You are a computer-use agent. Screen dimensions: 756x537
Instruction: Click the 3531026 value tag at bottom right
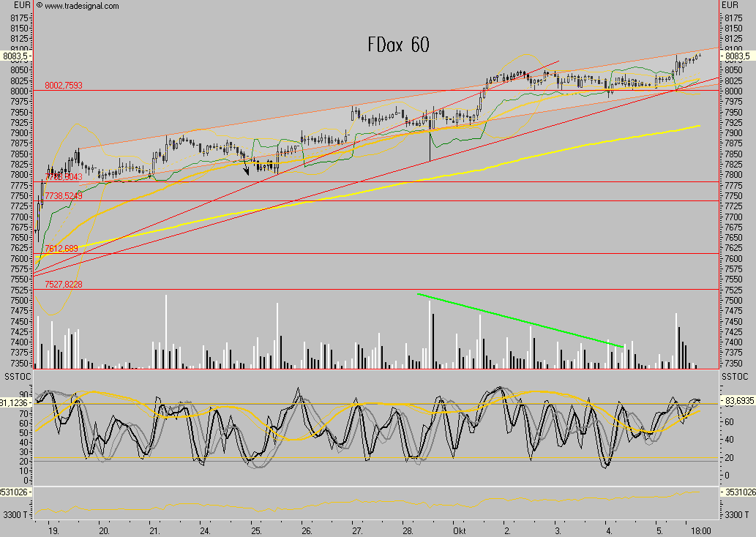[x=738, y=492]
